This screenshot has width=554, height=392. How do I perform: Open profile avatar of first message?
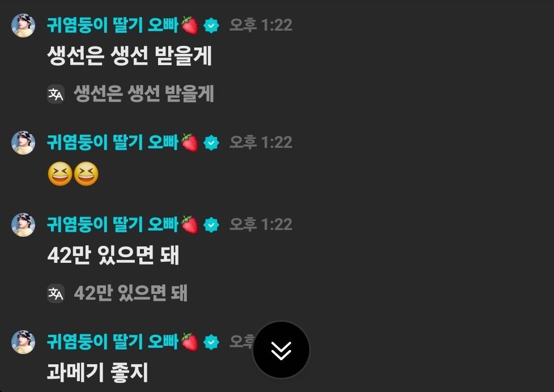point(23,25)
